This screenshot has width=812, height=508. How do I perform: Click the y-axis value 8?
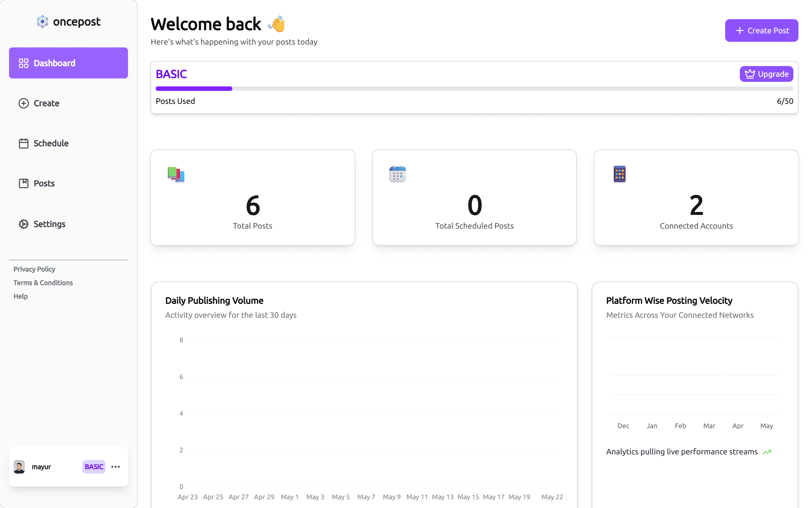pyautogui.click(x=181, y=340)
